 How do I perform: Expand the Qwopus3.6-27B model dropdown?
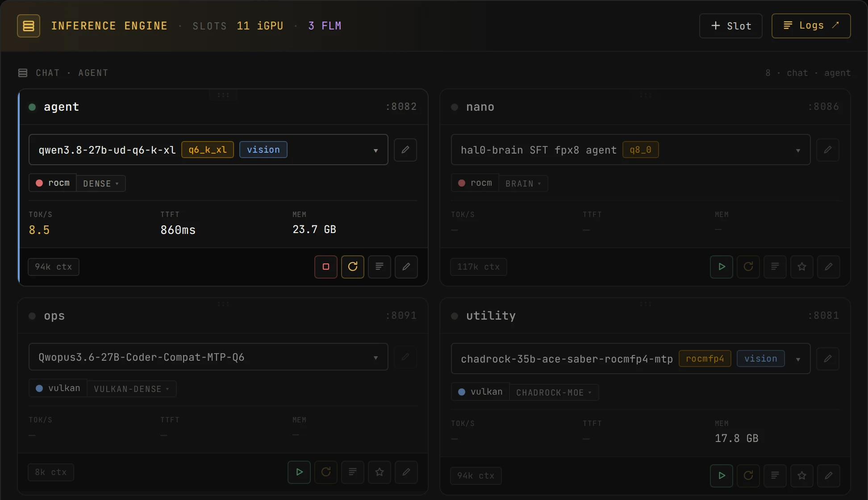tap(209, 357)
